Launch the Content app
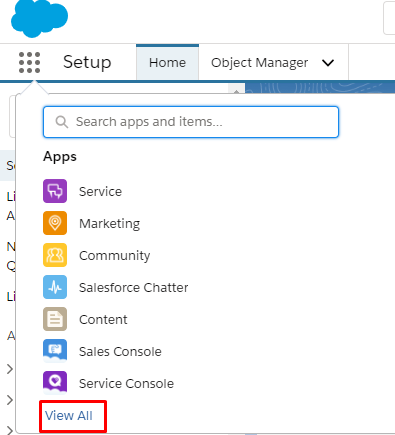The image size is (395, 435). tap(103, 319)
